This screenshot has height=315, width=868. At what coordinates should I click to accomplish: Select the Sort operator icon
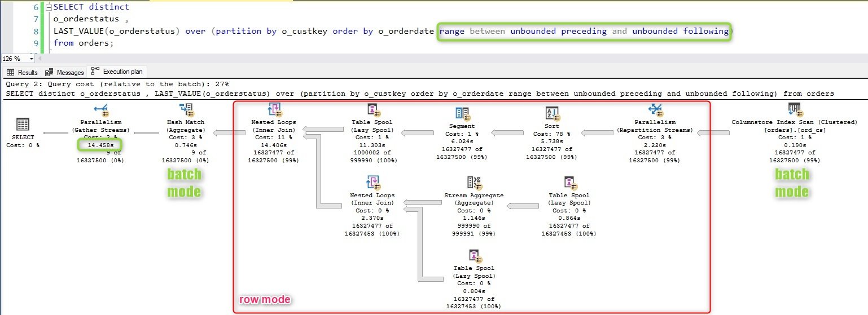pyautogui.click(x=552, y=114)
